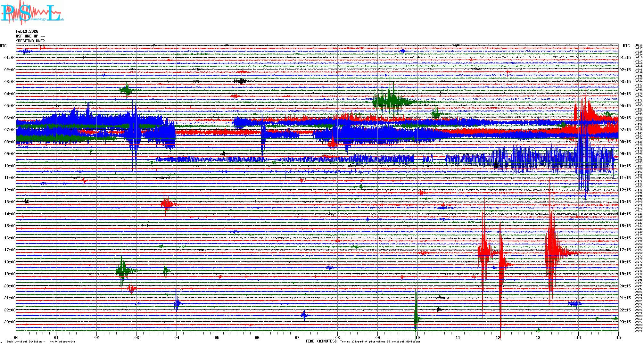The height and width of the screenshot is (346, 644).
Task: Click the Feb19,2026 date label
Action: 27,31
